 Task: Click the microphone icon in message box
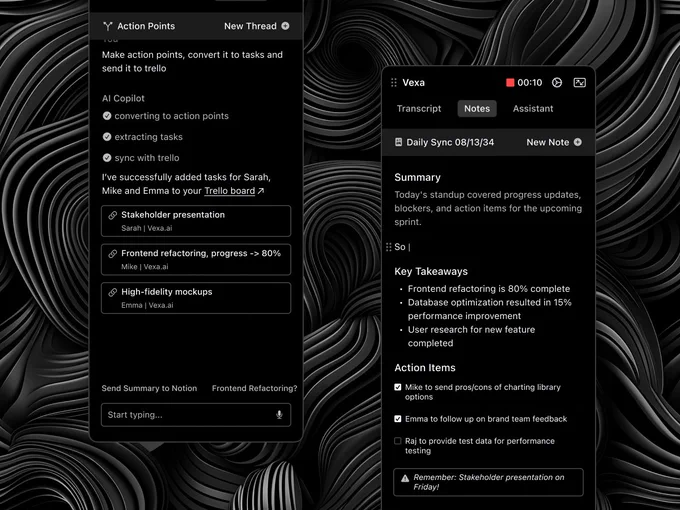(x=279, y=415)
